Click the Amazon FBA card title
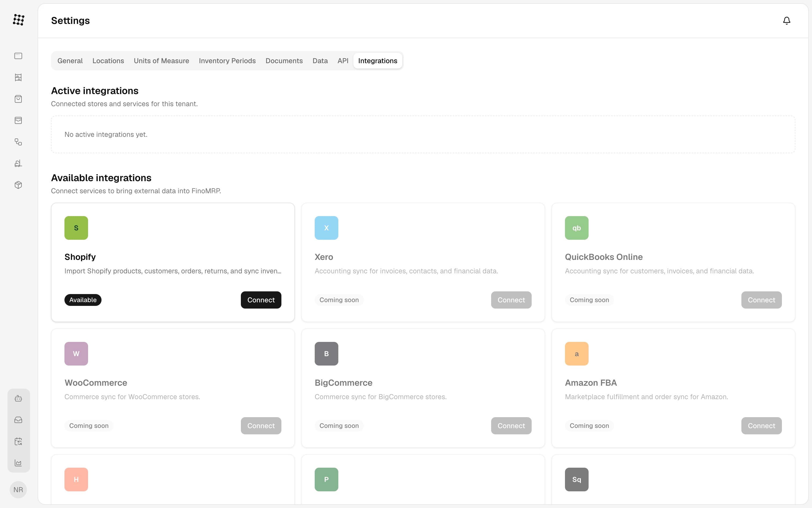Image resolution: width=812 pixels, height=508 pixels. pos(590,383)
